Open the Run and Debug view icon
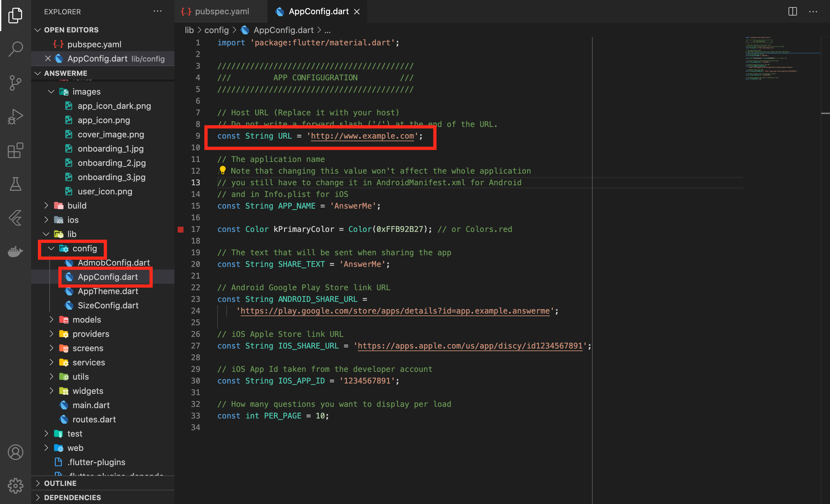The width and height of the screenshot is (830, 504). 15,116
